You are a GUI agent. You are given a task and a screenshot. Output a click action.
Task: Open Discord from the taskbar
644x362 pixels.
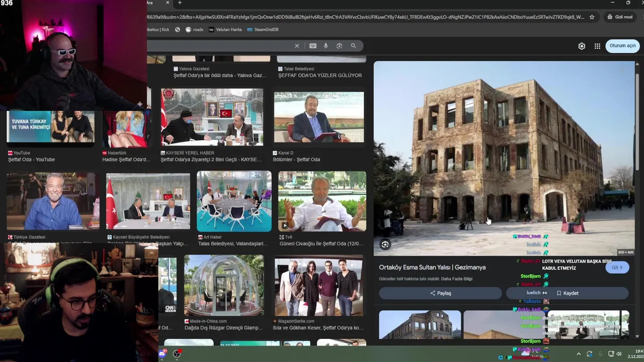pos(163,354)
